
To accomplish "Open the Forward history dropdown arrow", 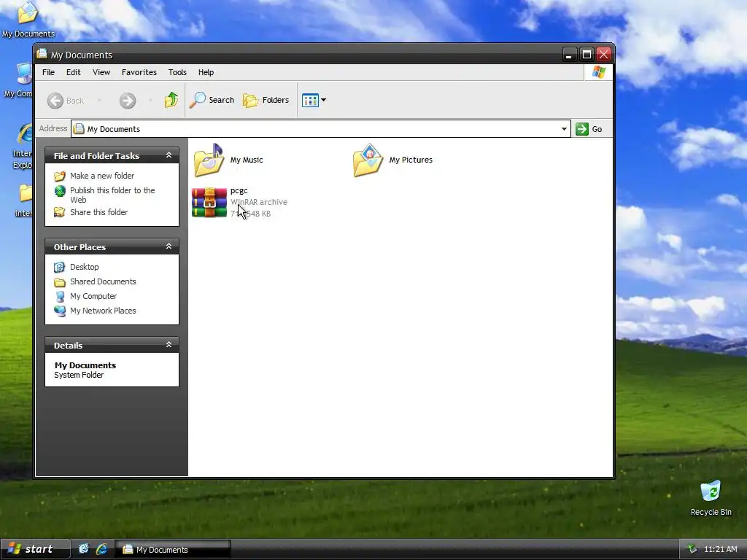I will click(150, 101).
